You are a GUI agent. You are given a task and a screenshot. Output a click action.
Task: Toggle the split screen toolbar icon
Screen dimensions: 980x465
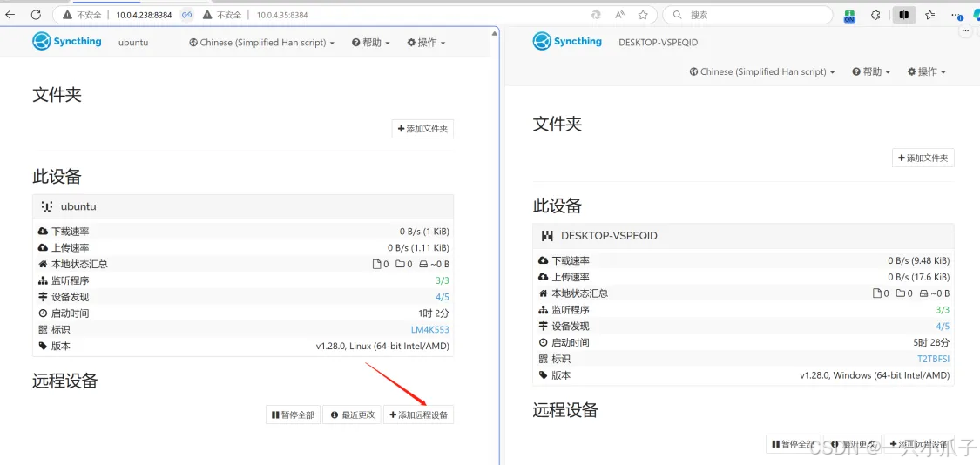coord(903,15)
